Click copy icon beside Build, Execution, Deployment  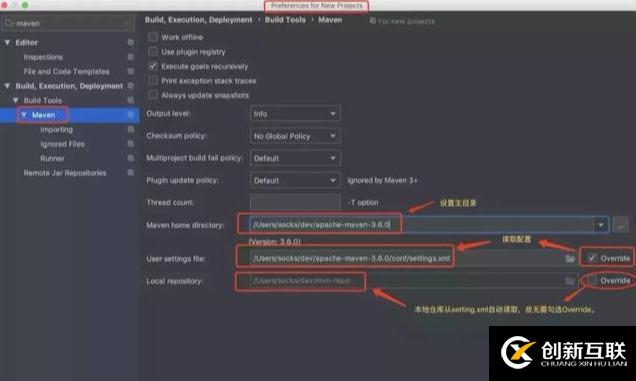(131, 86)
